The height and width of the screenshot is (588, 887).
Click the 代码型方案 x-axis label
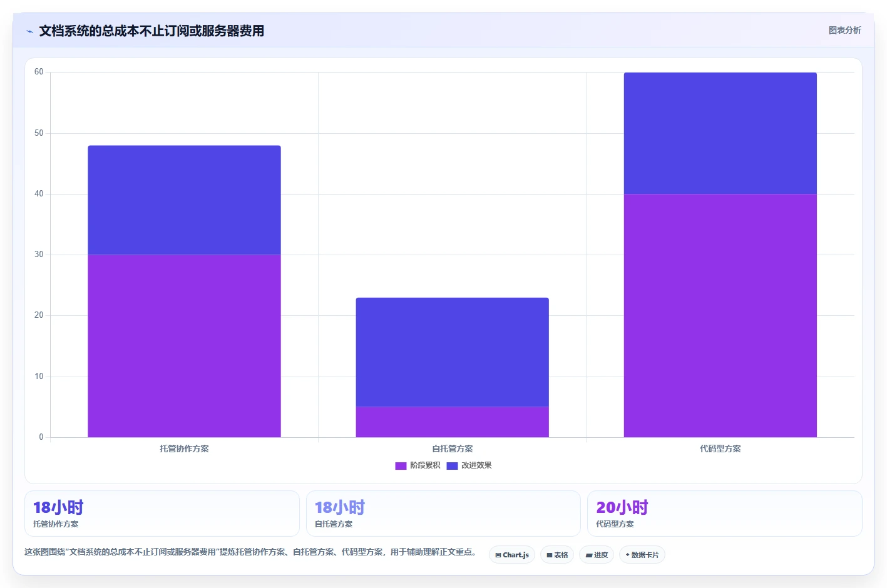[x=720, y=449]
